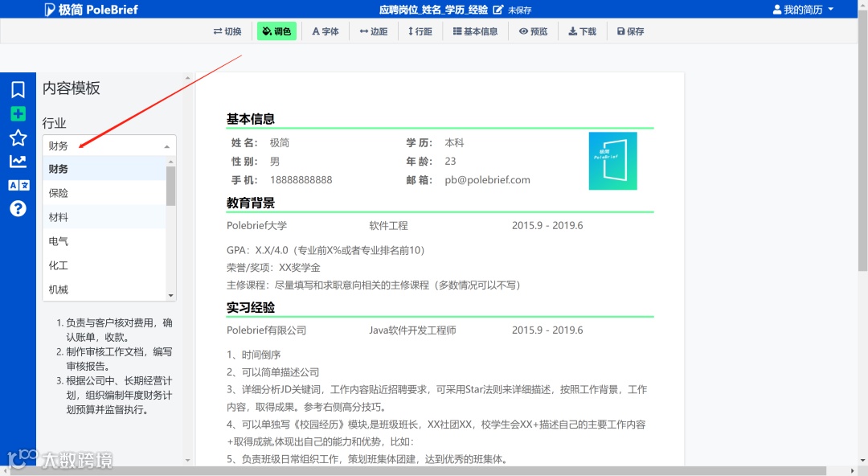Screen dimensions: 868x476
Task: Click the 保存 save button
Action: [631, 31]
